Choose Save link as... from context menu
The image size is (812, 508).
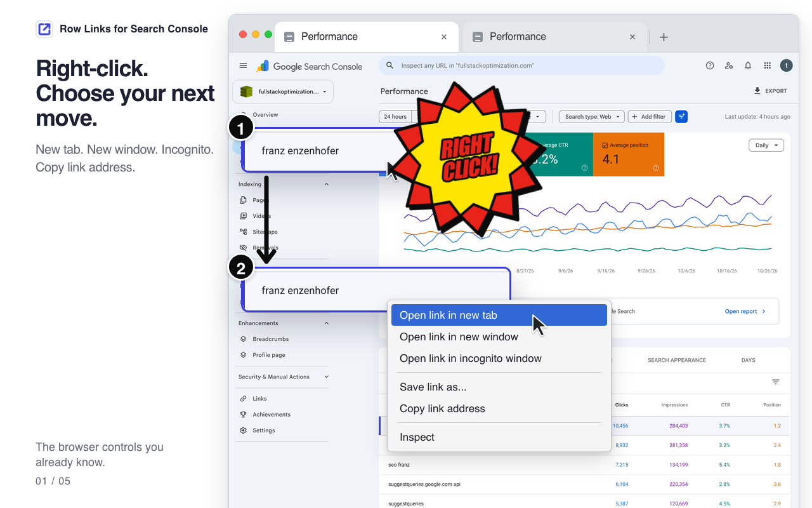tap(499, 387)
